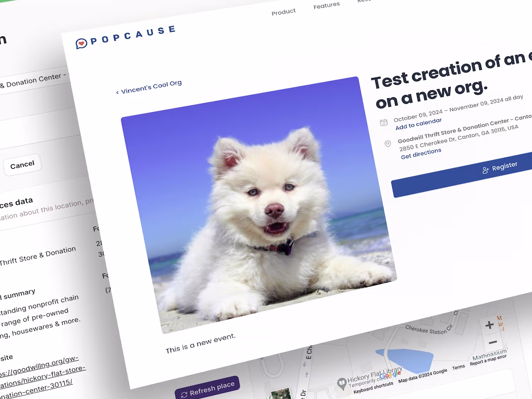Open the Features menu in navigation

pos(327,5)
